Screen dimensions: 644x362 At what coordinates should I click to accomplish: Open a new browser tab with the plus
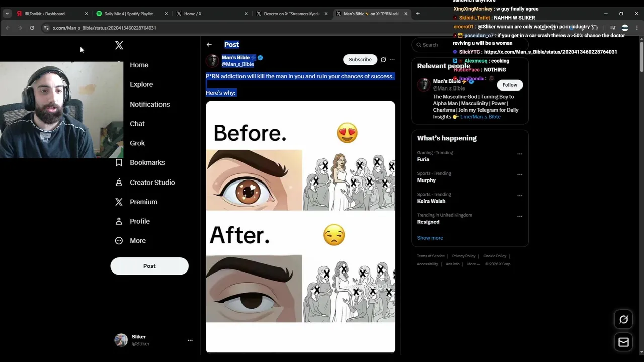point(418,14)
